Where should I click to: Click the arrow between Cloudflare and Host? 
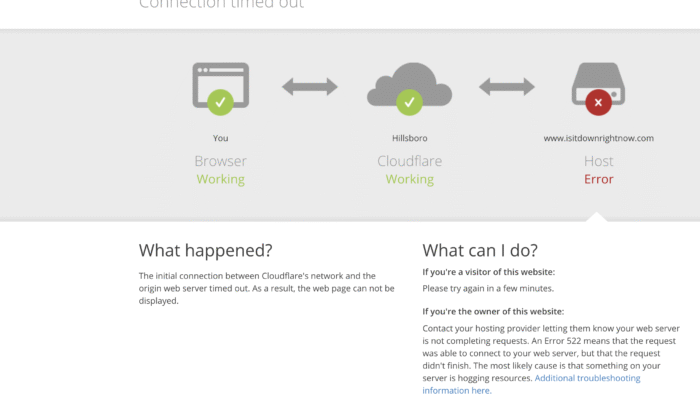507,87
